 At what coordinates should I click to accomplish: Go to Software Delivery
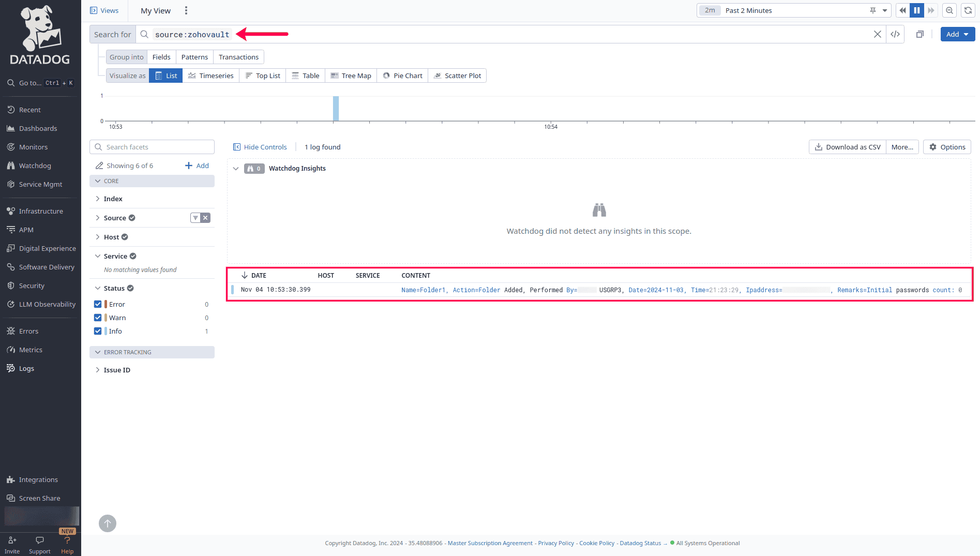[47, 267]
